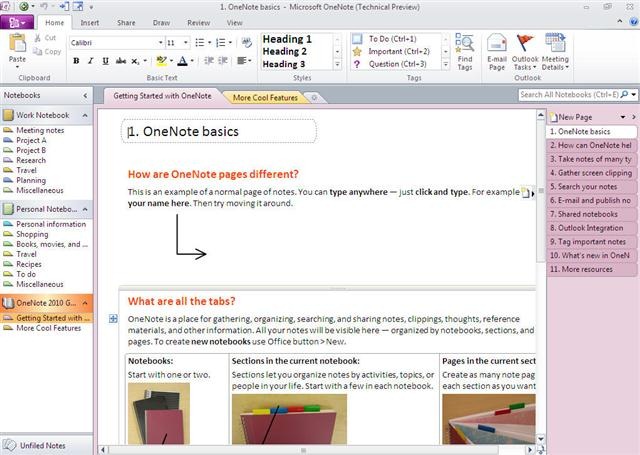Toggle the To Do tag checkbox

click(357, 39)
